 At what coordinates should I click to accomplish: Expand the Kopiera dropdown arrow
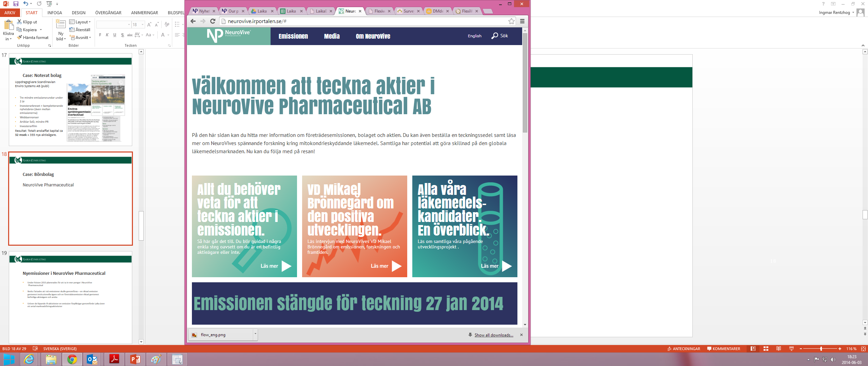tap(41, 30)
